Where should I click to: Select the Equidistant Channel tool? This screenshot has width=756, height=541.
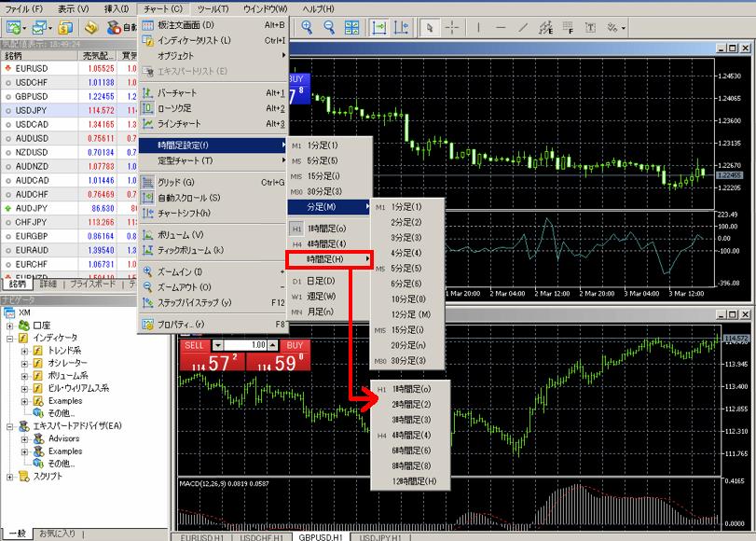[545, 27]
